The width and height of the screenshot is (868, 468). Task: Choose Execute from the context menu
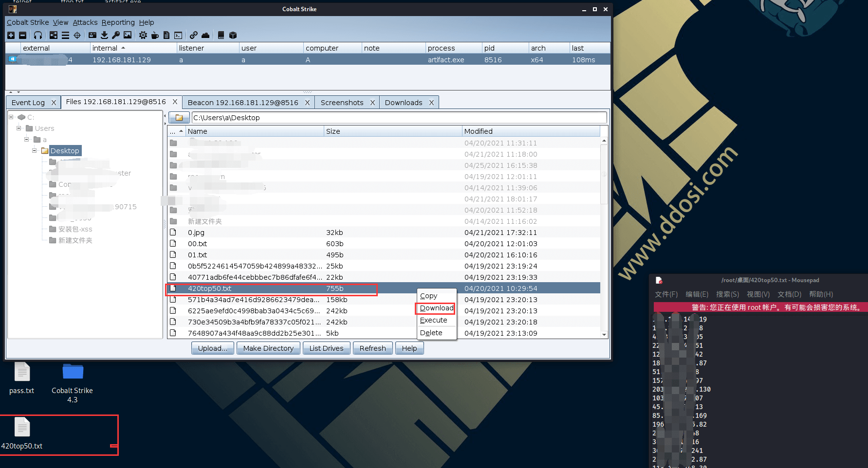pyautogui.click(x=437, y=320)
